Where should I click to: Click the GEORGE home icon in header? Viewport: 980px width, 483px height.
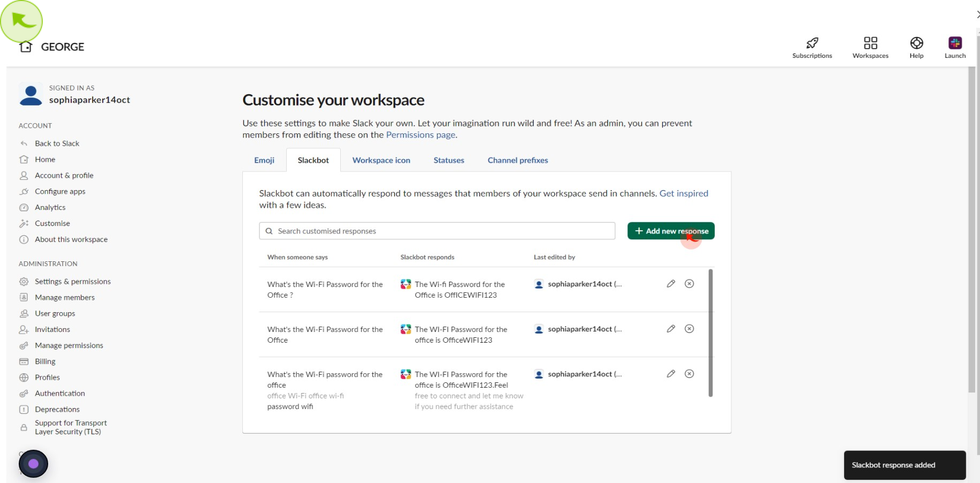click(x=26, y=47)
